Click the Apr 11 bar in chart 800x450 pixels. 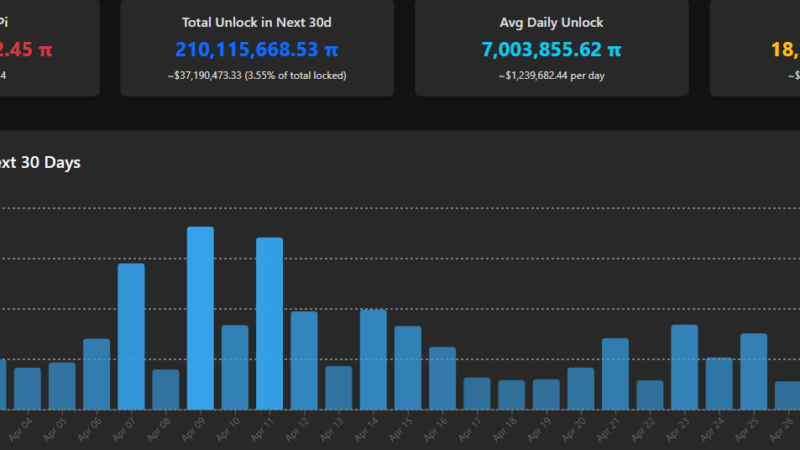coord(269,323)
